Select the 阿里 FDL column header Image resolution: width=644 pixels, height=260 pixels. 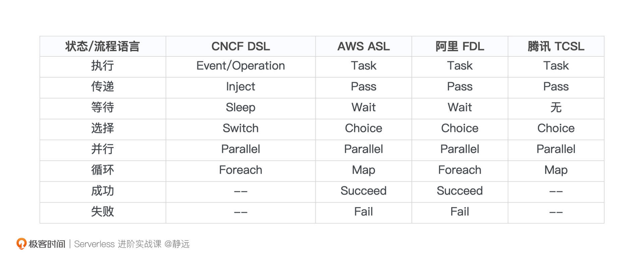(x=460, y=46)
